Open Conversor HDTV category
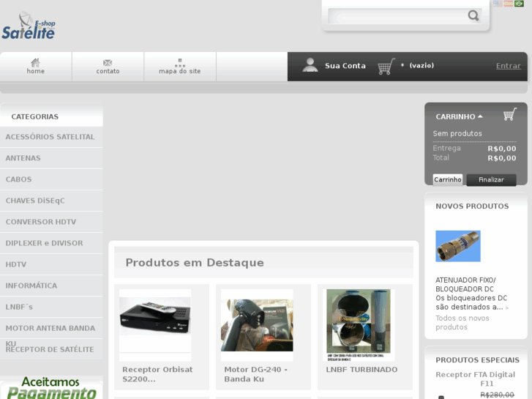 coord(51,222)
